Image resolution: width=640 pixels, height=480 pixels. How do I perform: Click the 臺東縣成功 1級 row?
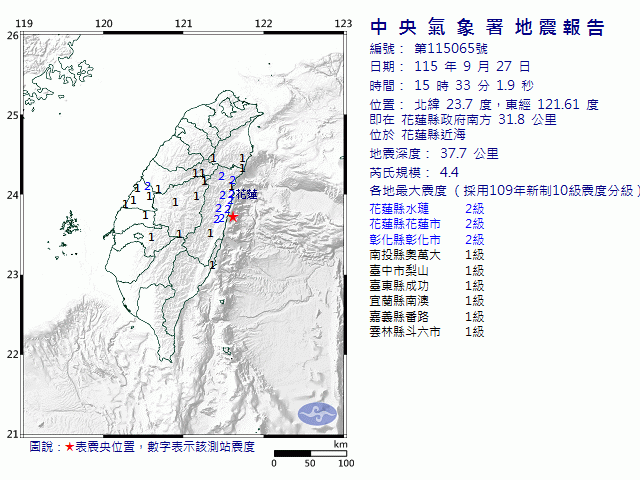click(x=427, y=286)
